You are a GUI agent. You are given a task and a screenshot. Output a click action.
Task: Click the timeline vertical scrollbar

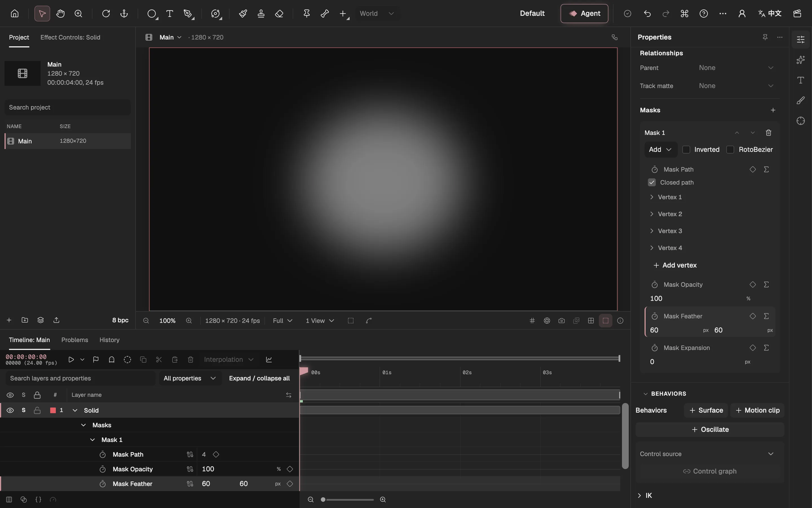(x=625, y=436)
